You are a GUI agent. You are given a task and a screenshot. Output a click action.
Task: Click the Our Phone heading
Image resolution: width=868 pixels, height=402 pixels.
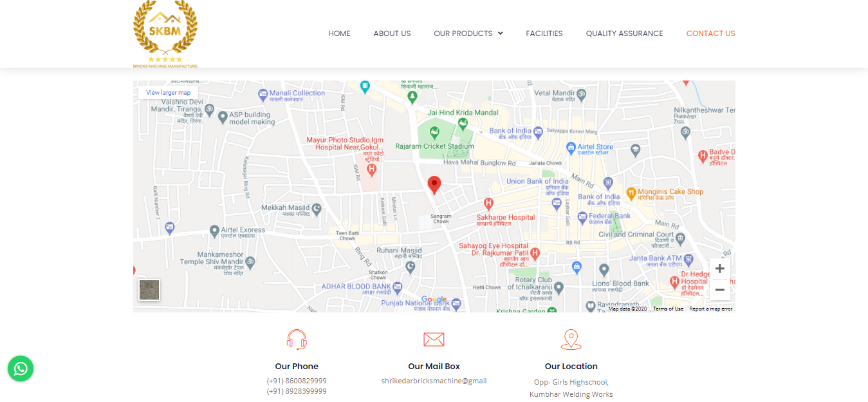point(297,366)
